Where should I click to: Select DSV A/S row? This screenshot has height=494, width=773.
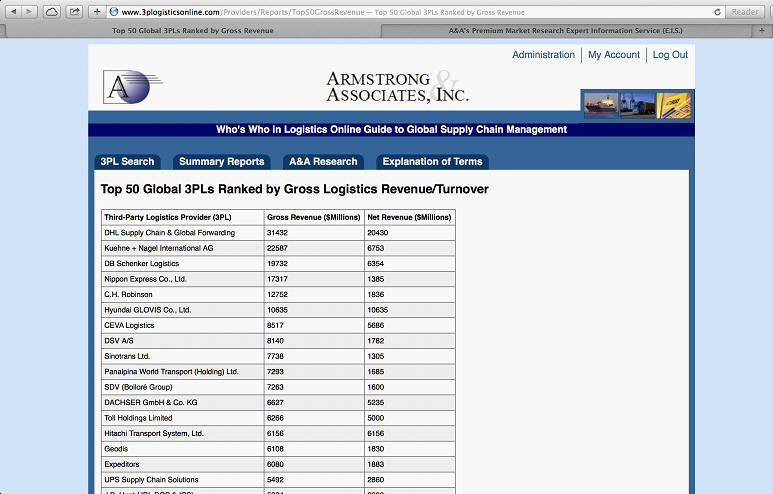tap(278, 341)
